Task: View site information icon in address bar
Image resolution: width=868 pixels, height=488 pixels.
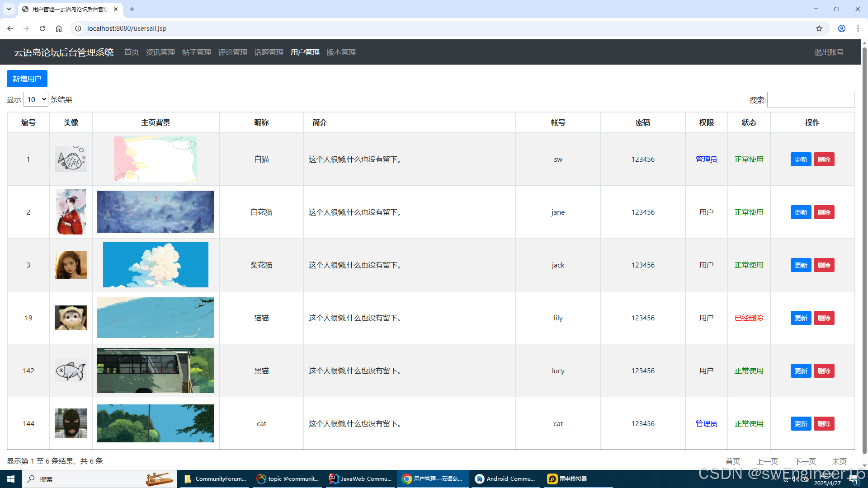Action: pos(78,28)
